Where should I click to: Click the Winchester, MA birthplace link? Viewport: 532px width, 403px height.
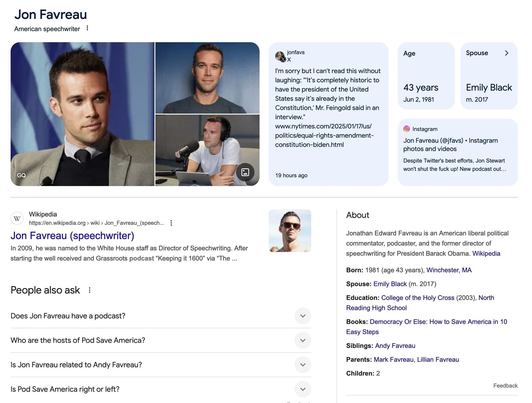pyautogui.click(x=449, y=270)
